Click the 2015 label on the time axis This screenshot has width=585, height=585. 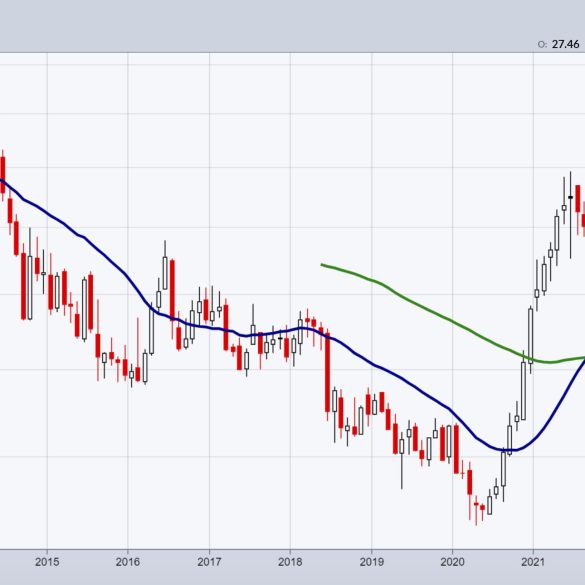(47, 562)
